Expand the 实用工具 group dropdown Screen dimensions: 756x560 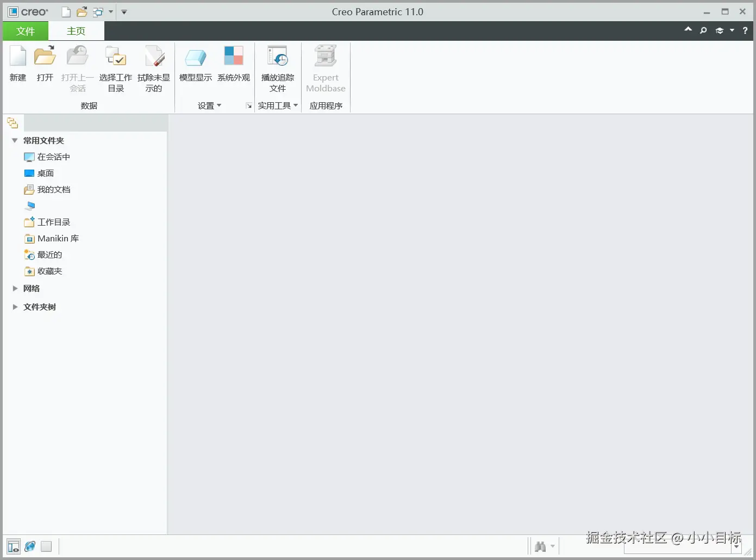278,106
